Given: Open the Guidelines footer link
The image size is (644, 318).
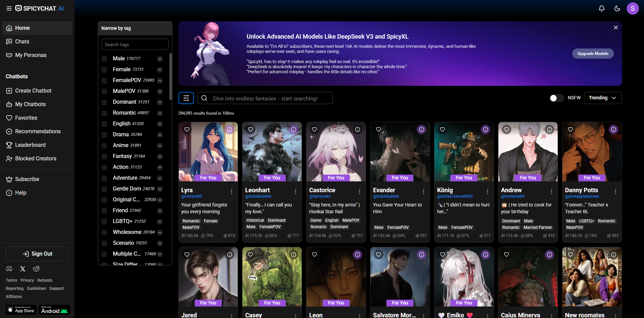Looking at the screenshot, I should coord(37,289).
